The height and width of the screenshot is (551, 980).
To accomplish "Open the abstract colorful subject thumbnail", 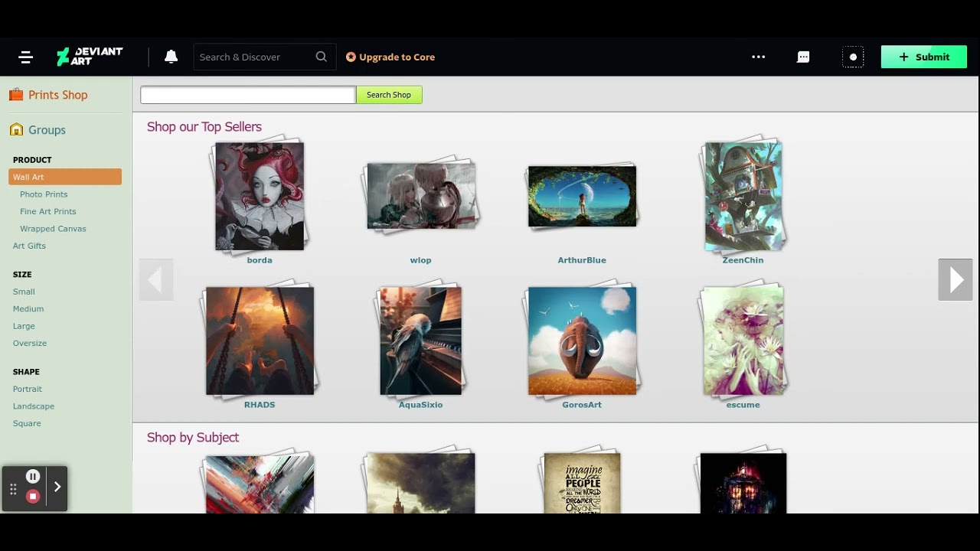I will coord(260,484).
